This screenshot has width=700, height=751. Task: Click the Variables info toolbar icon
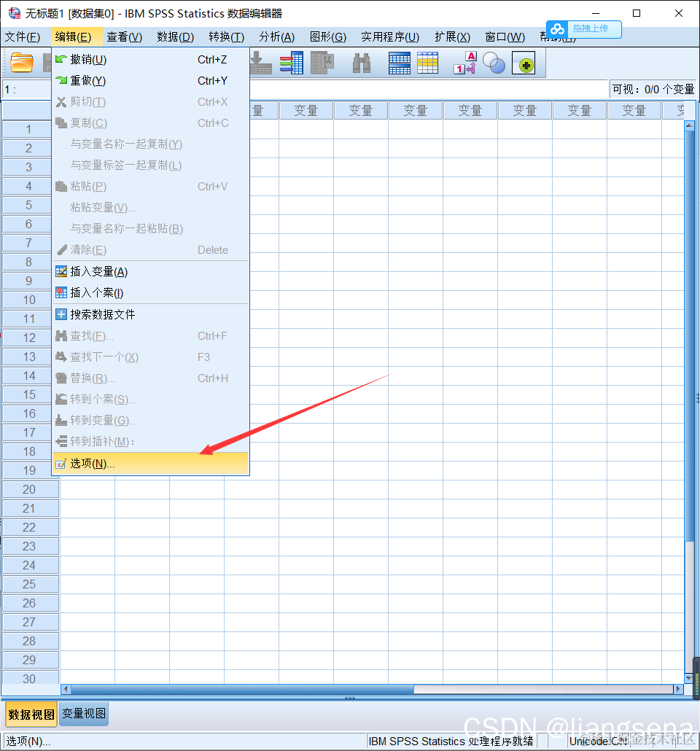click(292, 63)
